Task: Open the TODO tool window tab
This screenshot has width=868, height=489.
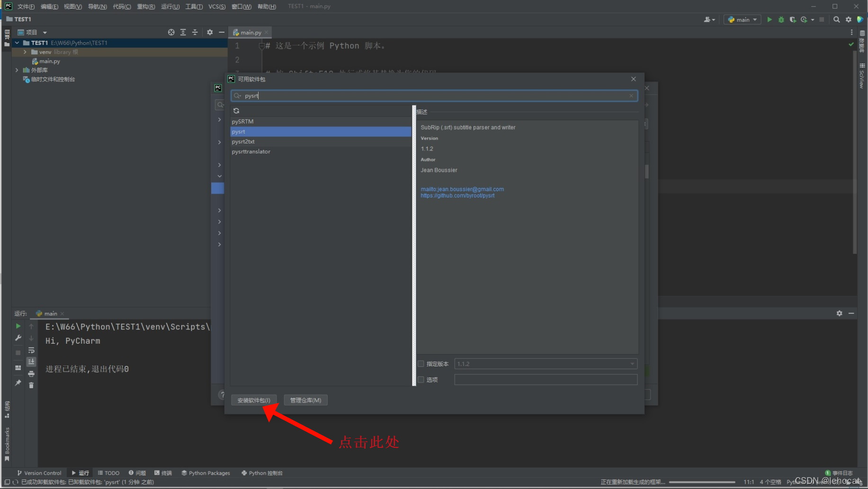Action: point(108,473)
